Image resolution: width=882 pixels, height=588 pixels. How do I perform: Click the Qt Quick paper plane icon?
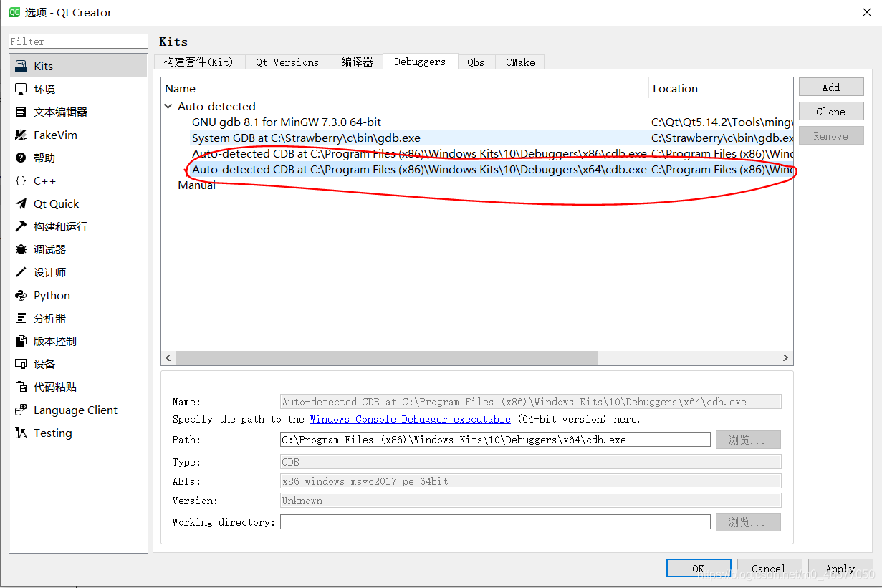21,203
